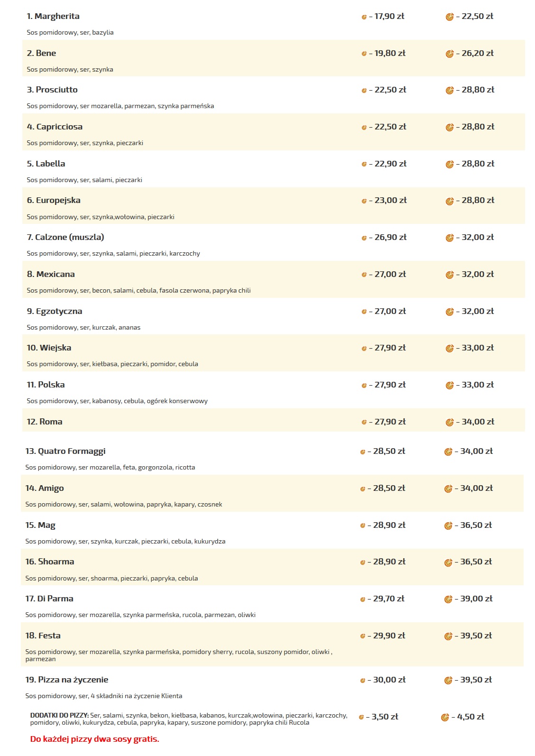Image resolution: width=535 pixels, height=756 pixels.
Task: Click large pizza icon for Margherita
Action: coord(450,17)
